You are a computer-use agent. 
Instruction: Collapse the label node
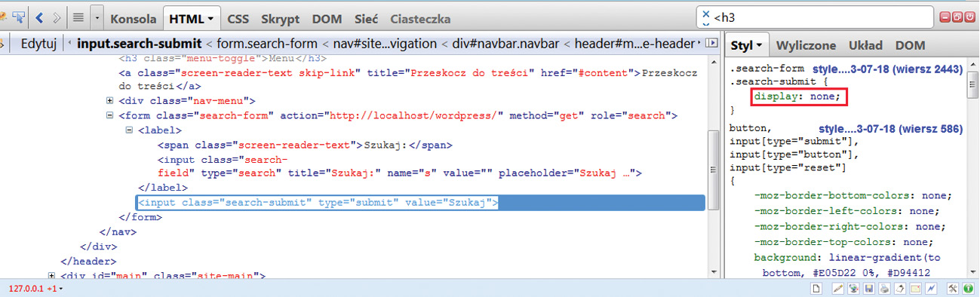pyautogui.click(x=129, y=130)
